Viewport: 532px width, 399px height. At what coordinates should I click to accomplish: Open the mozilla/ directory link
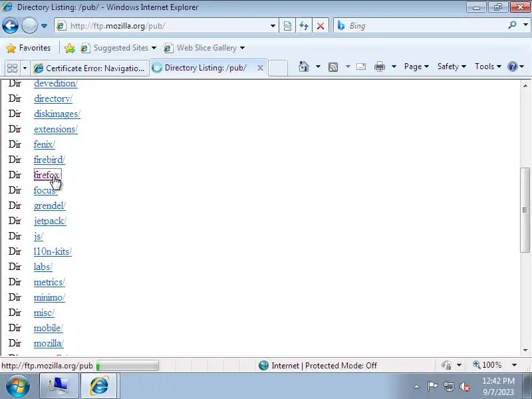point(49,343)
